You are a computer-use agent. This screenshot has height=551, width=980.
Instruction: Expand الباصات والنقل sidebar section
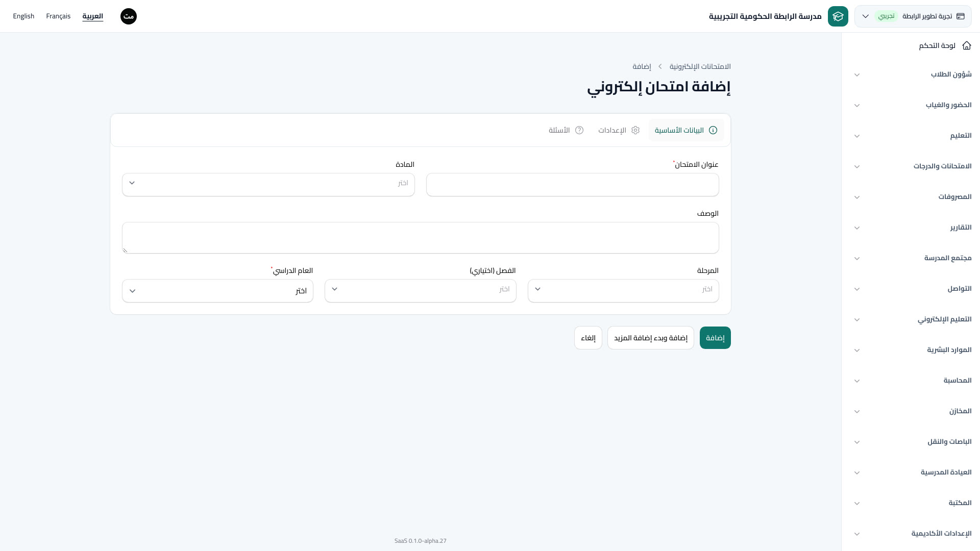(x=913, y=442)
